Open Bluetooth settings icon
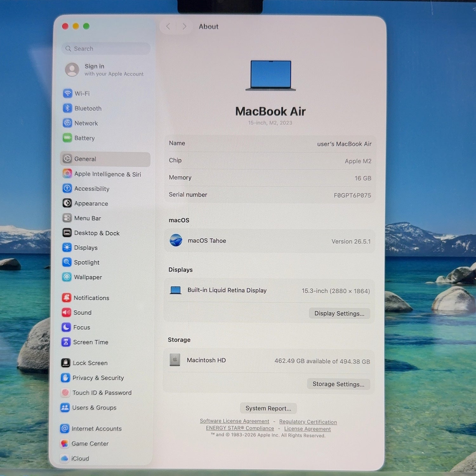Viewport: 476px width, 476px height. click(68, 108)
